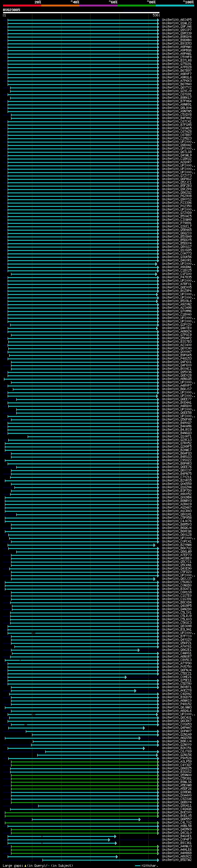
Task: Click UniRef100_B9RQV4 subject label
Action: (x=177, y=37)
